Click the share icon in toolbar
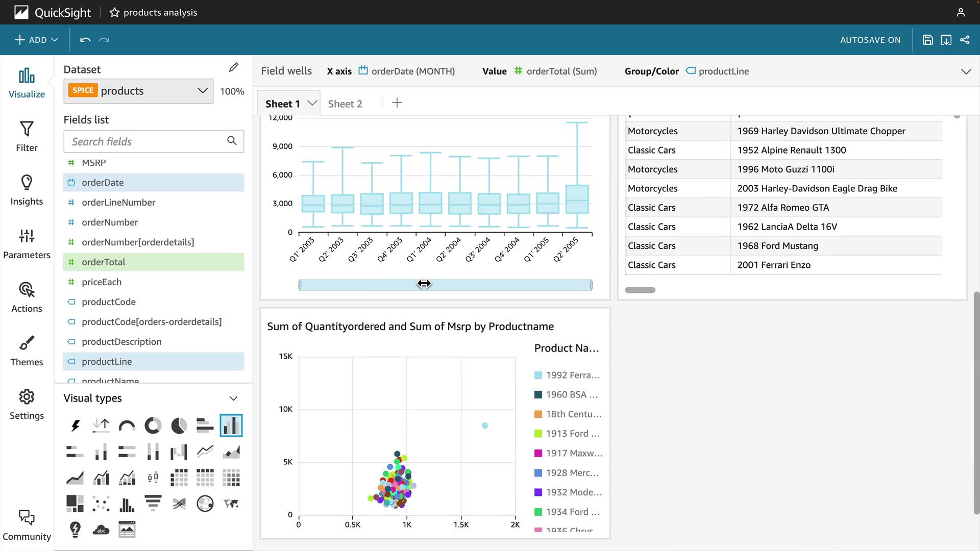980x551 pixels. tap(965, 40)
